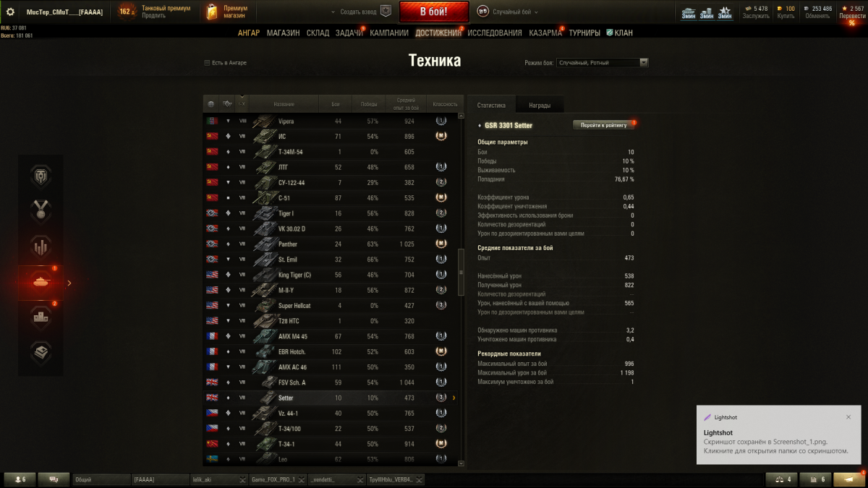
Task: Open the Premium shop chest icon
Action: (210, 12)
